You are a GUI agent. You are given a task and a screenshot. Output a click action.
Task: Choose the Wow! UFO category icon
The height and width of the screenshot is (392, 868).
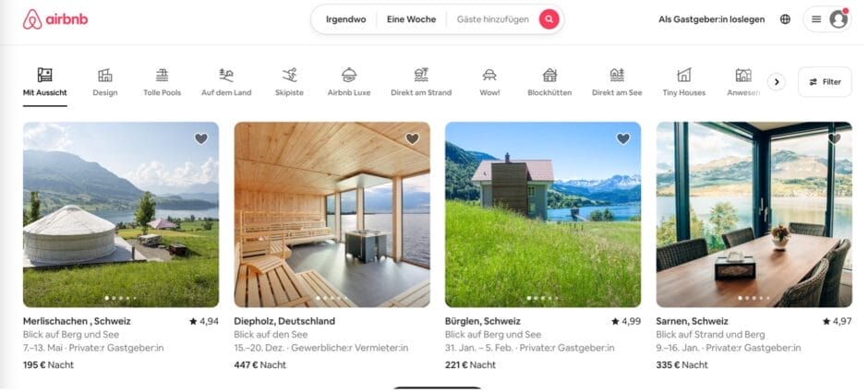(x=488, y=75)
